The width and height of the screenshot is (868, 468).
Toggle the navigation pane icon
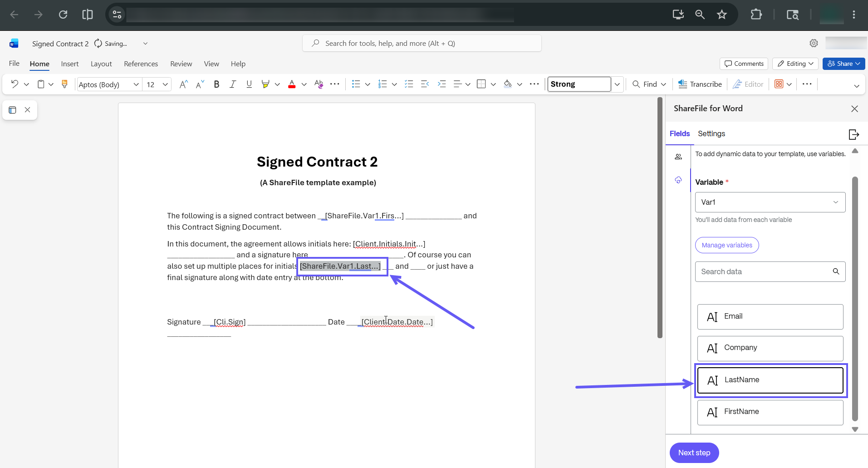click(12, 110)
